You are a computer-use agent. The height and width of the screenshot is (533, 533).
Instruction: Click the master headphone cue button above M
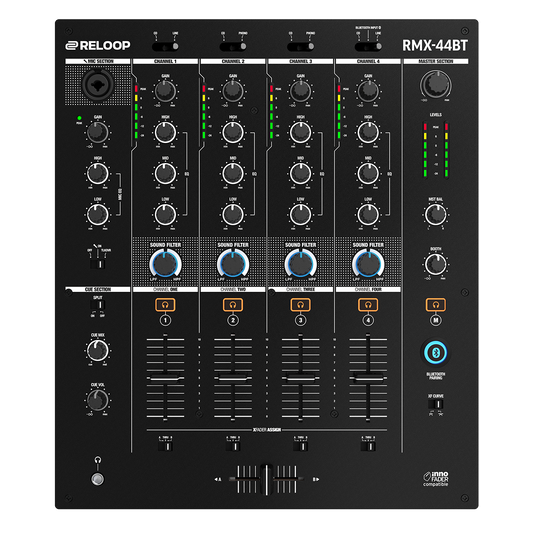click(x=436, y=305)
